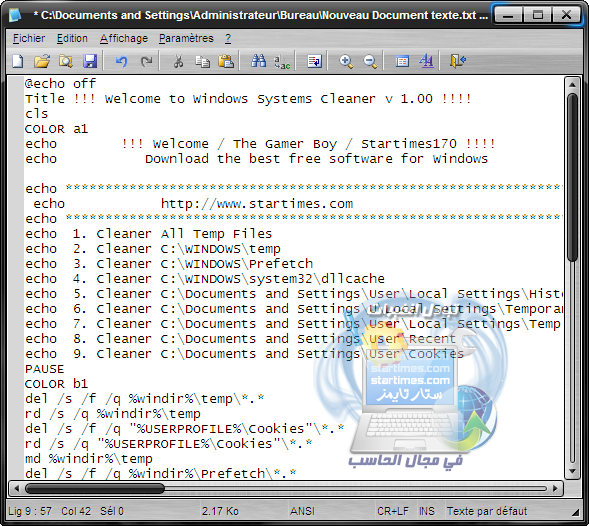Open the font customization icon
This screenshot has height=526, width=589.
point(426,61)
